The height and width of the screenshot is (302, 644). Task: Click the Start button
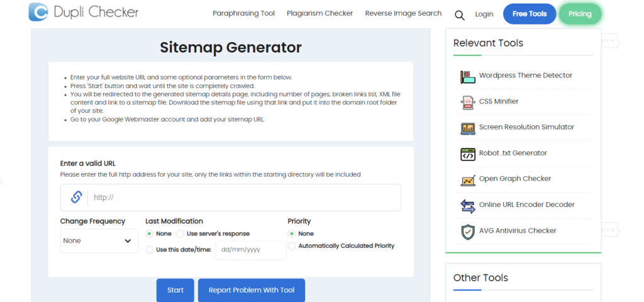[175, 290]
